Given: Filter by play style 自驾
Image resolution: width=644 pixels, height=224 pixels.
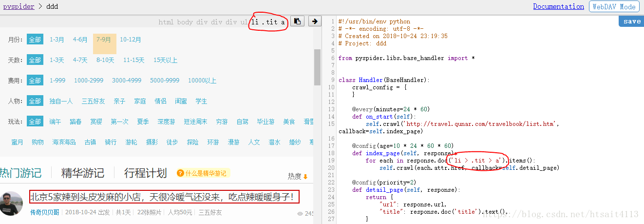Looking at the screenshot, I should point(243,122).
